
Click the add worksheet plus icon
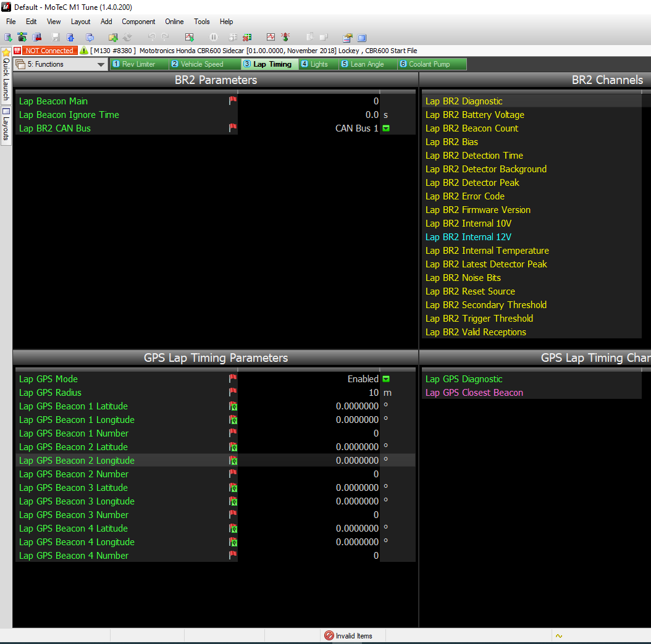click(x=113, y=37)
